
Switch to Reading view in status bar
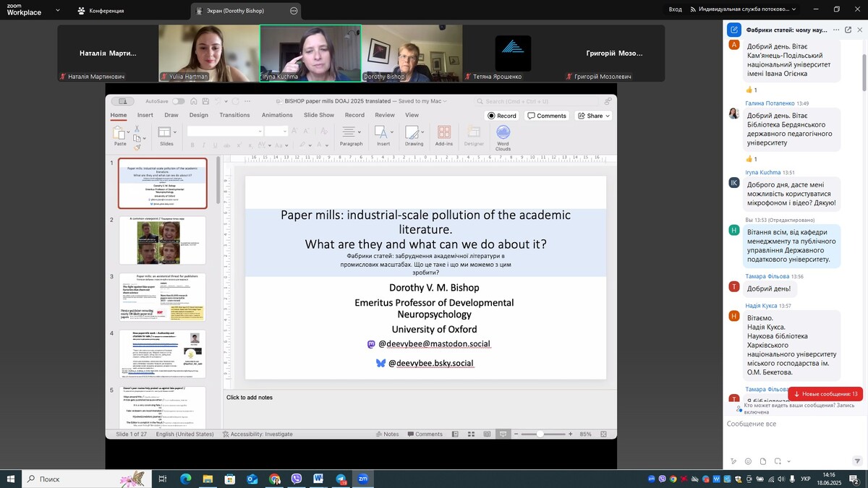(x=487, y=434)
